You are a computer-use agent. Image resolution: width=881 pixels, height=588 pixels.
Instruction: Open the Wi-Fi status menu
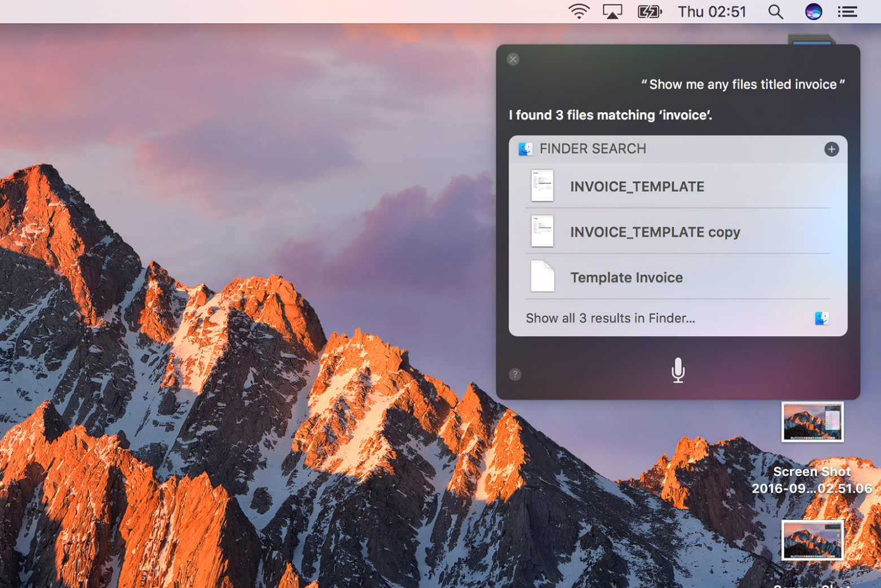click(x=578, y=11)
